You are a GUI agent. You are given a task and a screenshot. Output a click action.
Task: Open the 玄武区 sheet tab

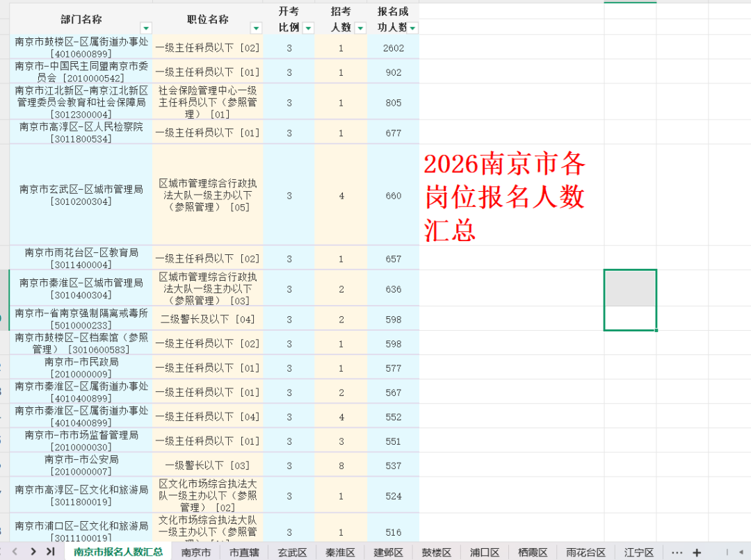tap(292, 552)
